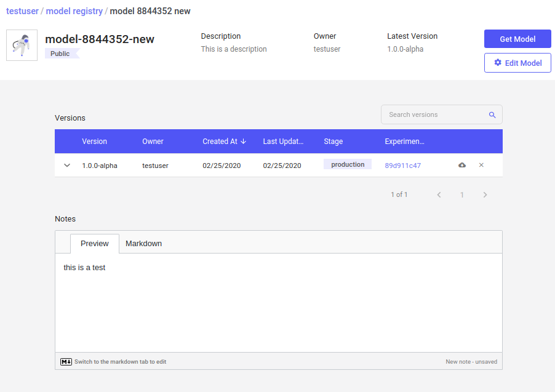This screenshot has height=392, width=555.
Task: Go to next page of versions
Action: click(485, 194)
